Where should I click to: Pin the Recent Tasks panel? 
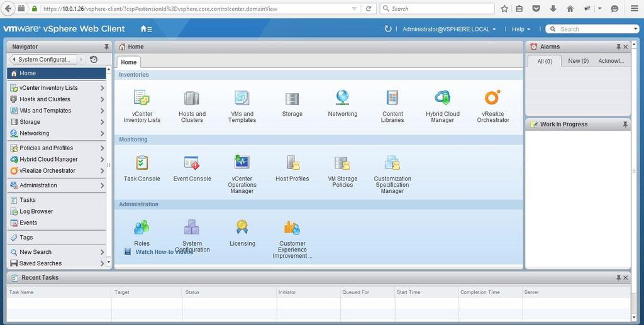click(619, 278)
